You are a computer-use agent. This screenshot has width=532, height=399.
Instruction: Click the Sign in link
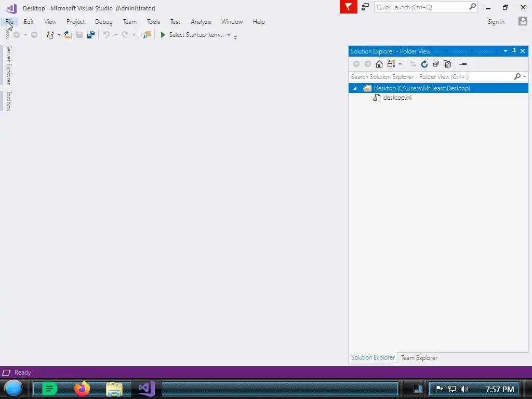496,22
